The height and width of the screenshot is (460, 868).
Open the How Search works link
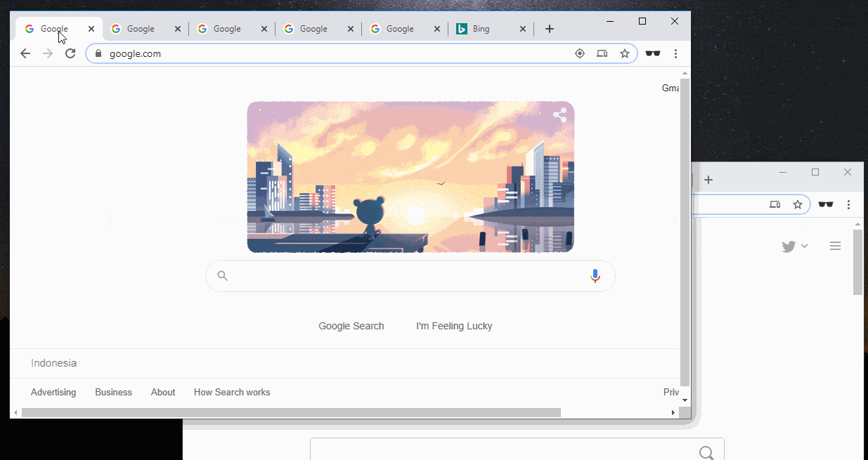tap(232, 393)
